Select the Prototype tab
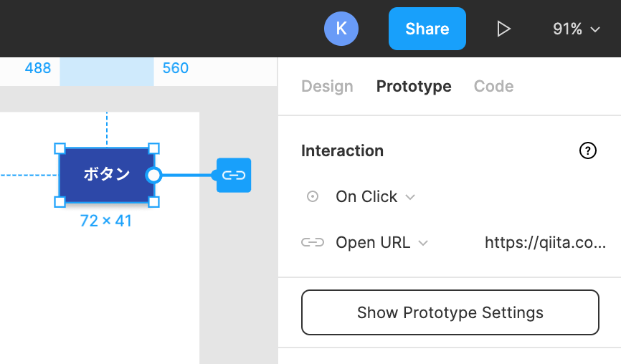The height and width of the screenshot is (364, 621). (x=414, y=86)
